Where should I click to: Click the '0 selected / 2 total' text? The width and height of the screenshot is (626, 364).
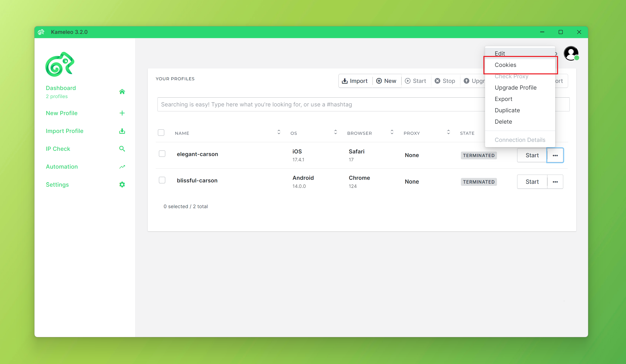(x=186, y=207)
